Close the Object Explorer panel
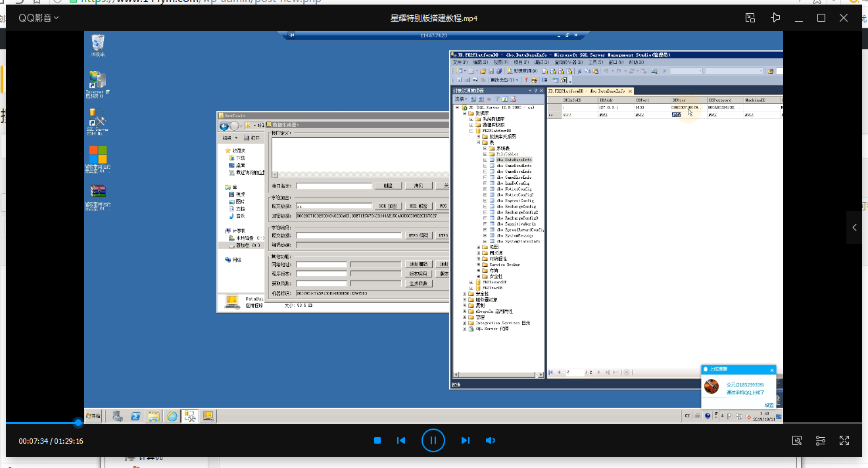 tap(542, 90)
